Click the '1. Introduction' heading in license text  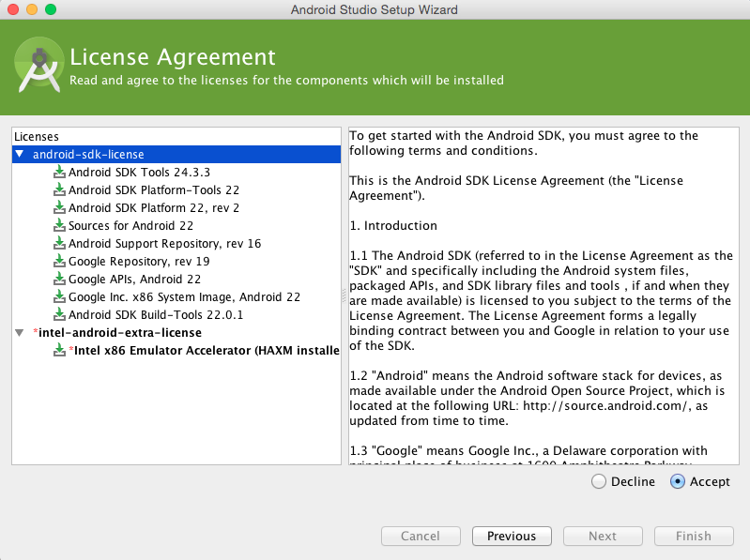coord(393,225)
